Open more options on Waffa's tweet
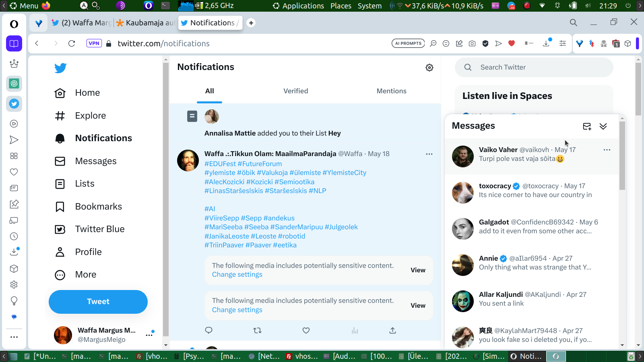644x362 pixels. tap(429, 154)
